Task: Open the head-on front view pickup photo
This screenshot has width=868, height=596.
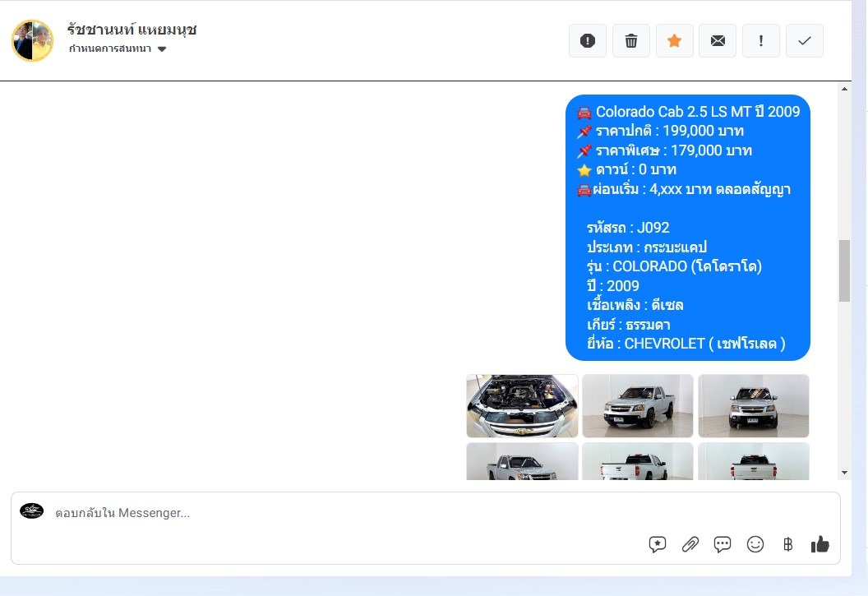Action: click(754, 405)
